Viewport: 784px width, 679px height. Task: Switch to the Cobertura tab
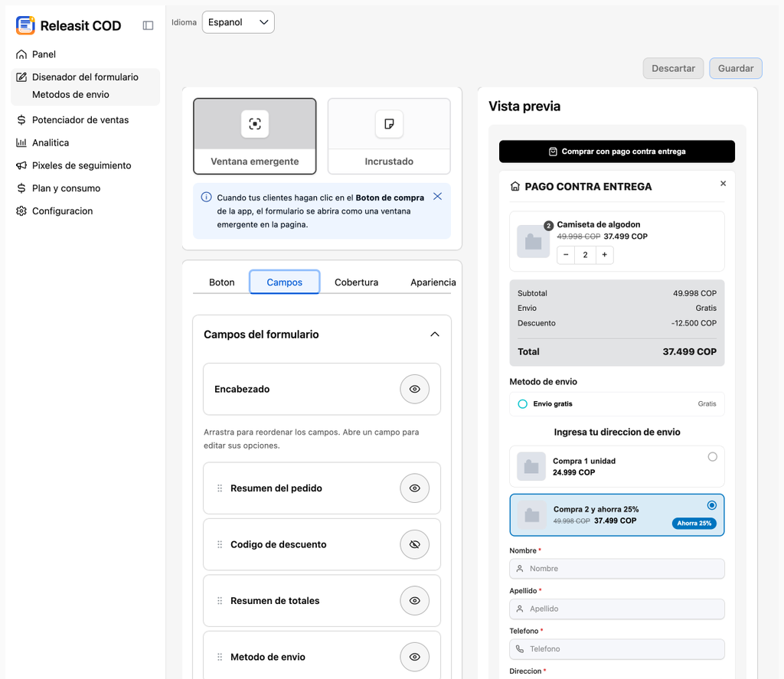tap(357, 282)
